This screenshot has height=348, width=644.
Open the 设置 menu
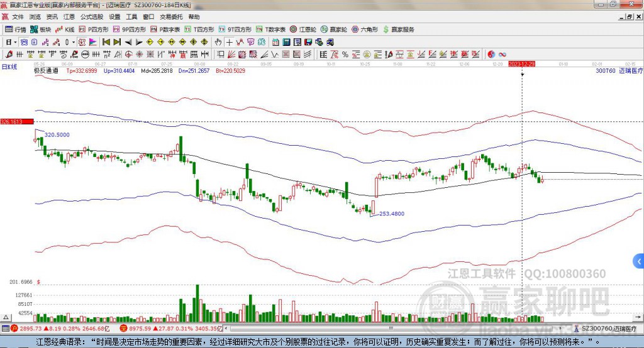point(114,17)
